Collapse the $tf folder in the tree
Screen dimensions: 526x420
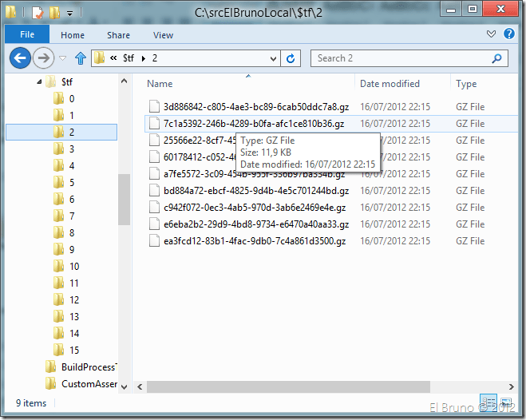tap(38, 82)
